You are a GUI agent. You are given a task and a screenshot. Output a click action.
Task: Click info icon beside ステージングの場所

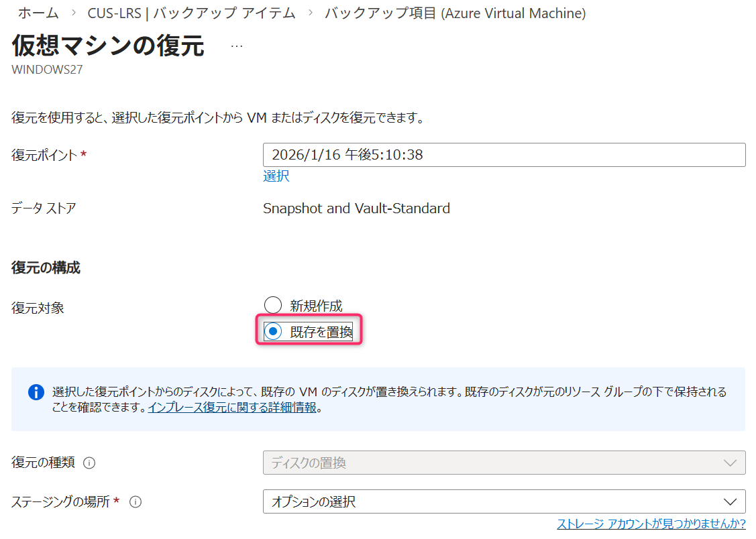click(136, 501)
